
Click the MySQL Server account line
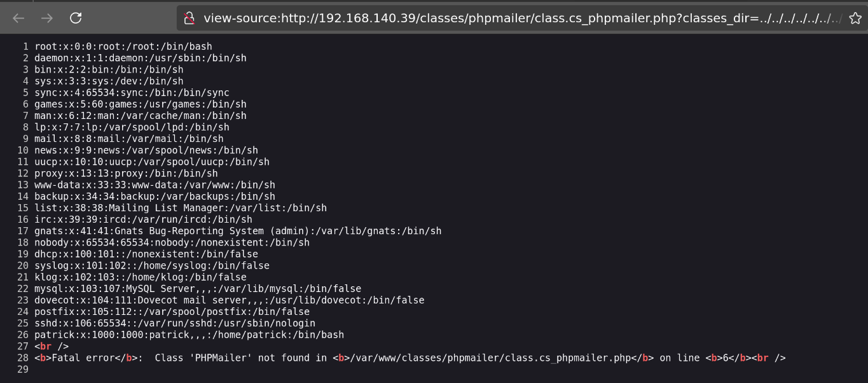198,289
